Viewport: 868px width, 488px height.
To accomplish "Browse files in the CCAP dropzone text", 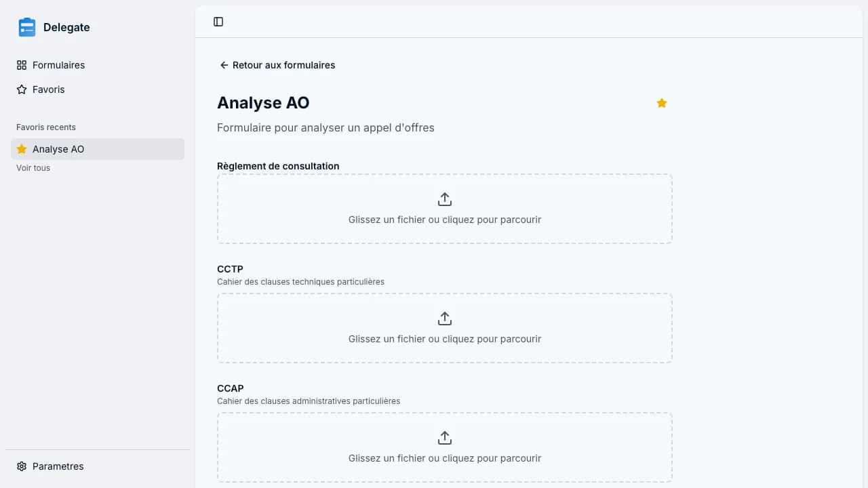I will (445, 458).
